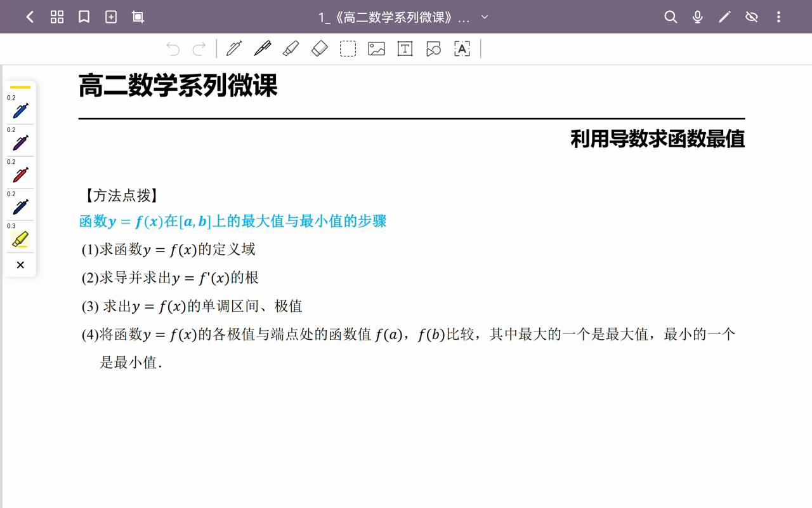Viewport: 812px width, 508px height.
Task: Select the pencil tool in the toolbar
Action: click(x=235, y=48)
